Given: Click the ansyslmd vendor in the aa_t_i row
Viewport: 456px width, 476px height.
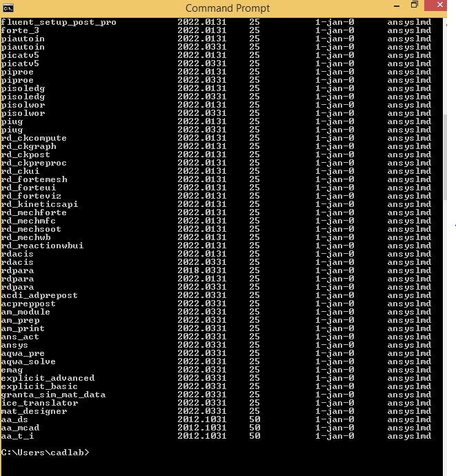Looking at the screenshot, I should [409, 436].
